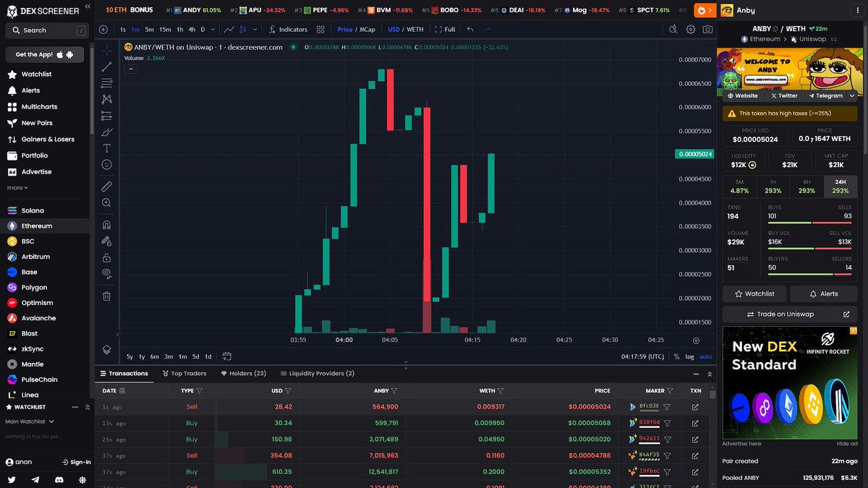Open transaction link for 564,900 ANBY sell
This screenshot has width=868, height=488.
pyautogui.click(x=695, y=407)
